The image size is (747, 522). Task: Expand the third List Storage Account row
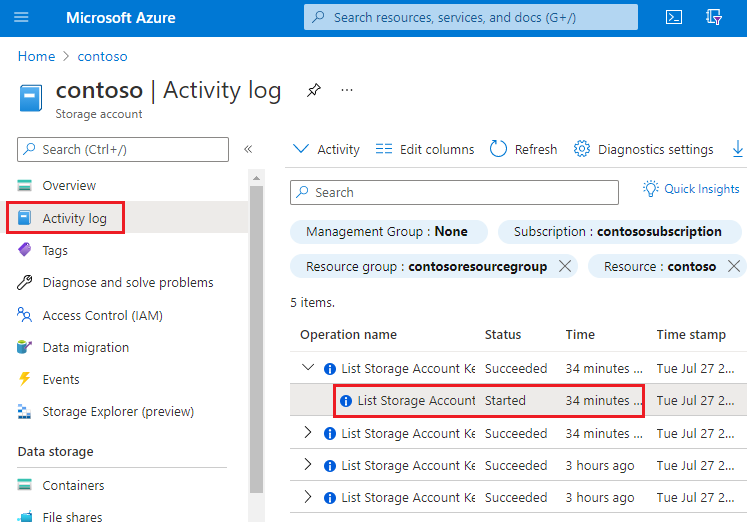coord(308,433)
